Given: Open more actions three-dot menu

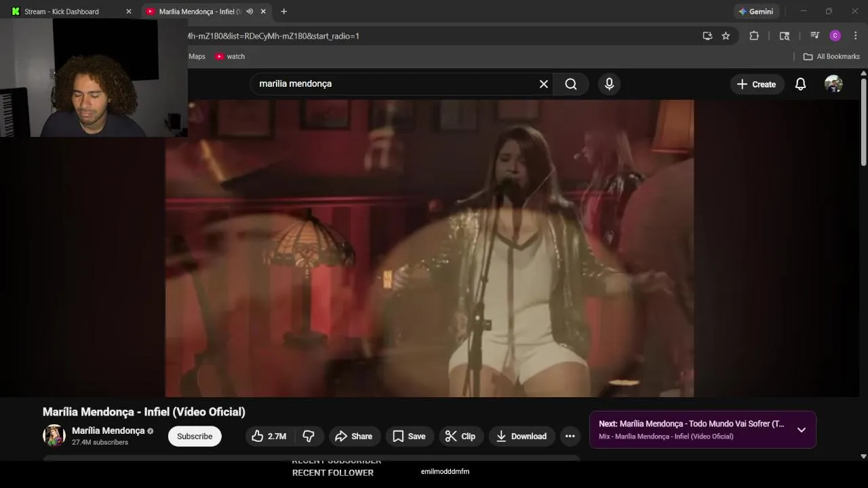Looking at the screenshot, I should click(x=570, y=436).
